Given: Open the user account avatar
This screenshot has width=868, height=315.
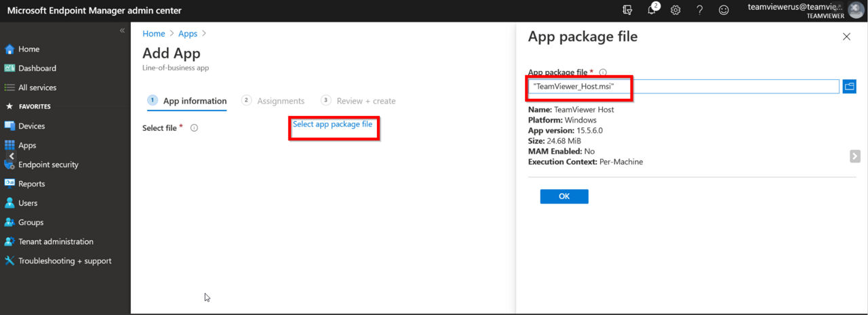Looking at the screenshot, I should pos(856,10).
